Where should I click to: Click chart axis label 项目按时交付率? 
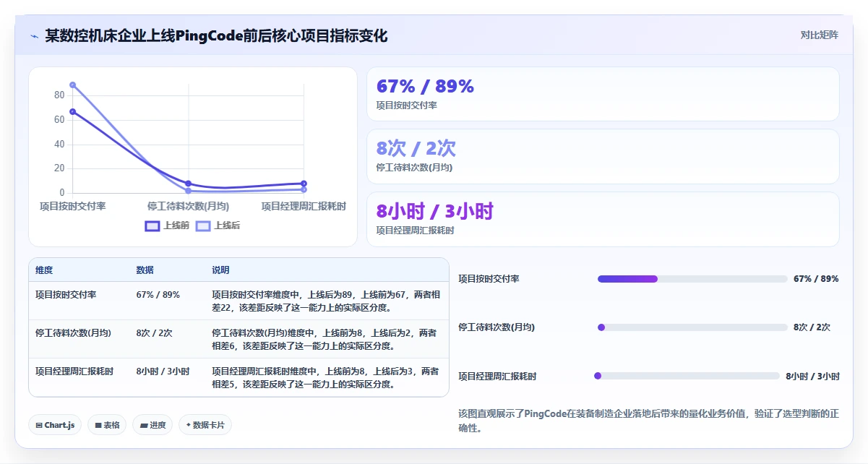tap(73, 206)
